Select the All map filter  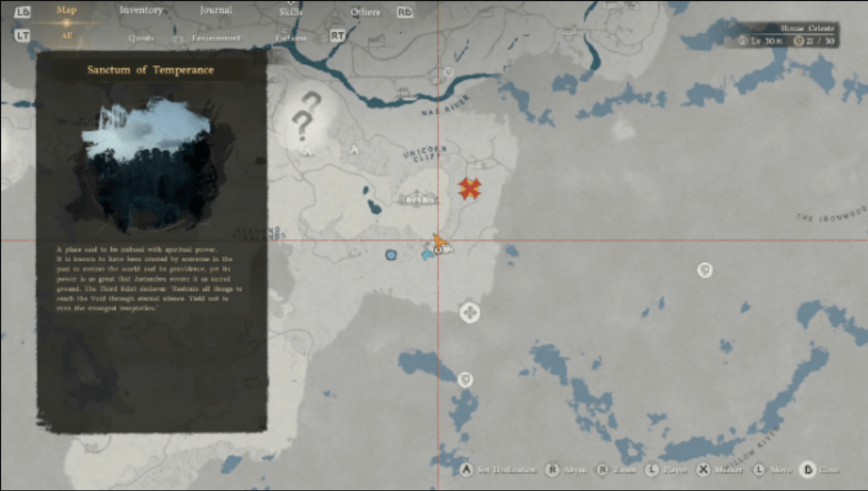(66, 36)
